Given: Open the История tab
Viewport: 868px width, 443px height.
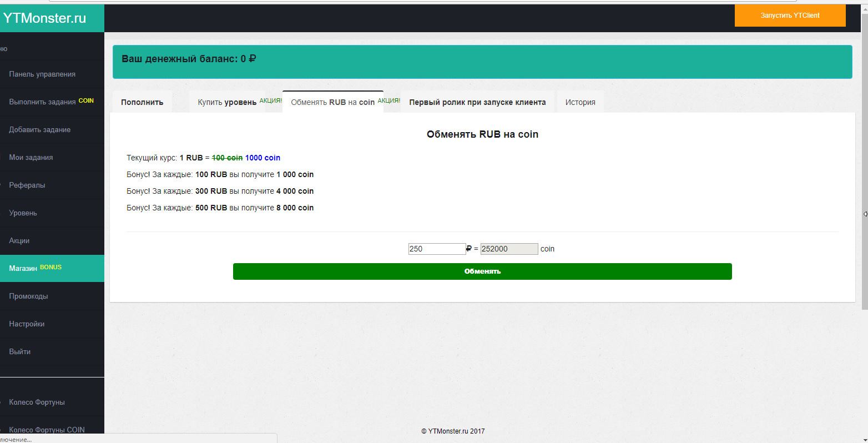Looking at the screenshot, I should pos(581,102).
